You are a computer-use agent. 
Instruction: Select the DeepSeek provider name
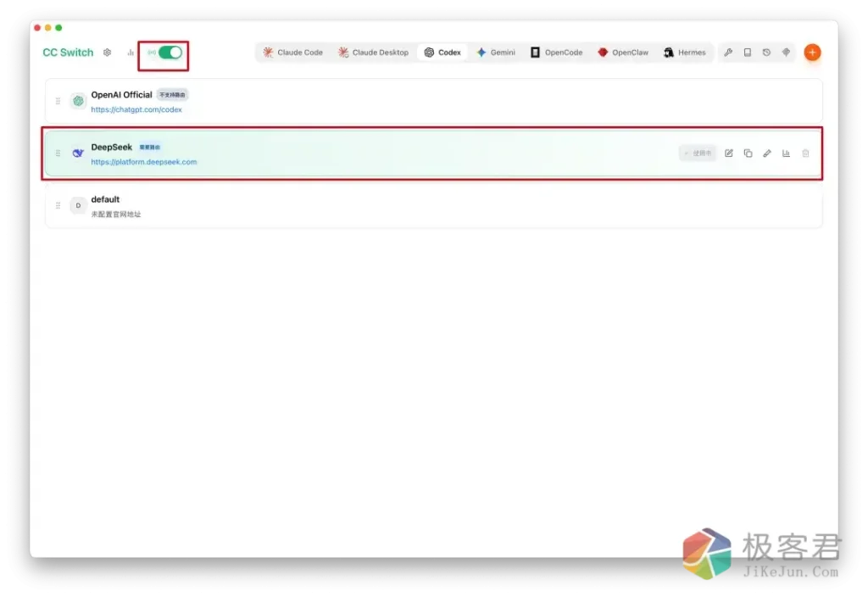click(x=111, y=147)
